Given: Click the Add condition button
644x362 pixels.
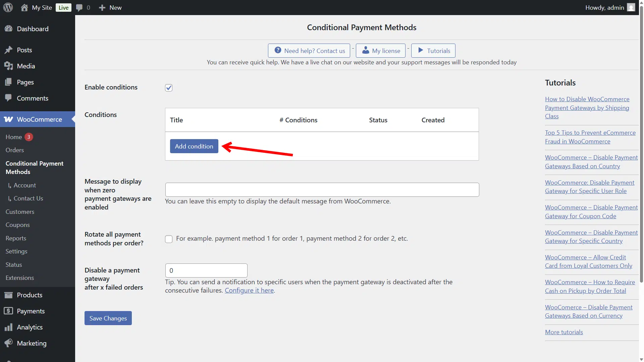Looking at the screenshot, I should coord(194,146).
